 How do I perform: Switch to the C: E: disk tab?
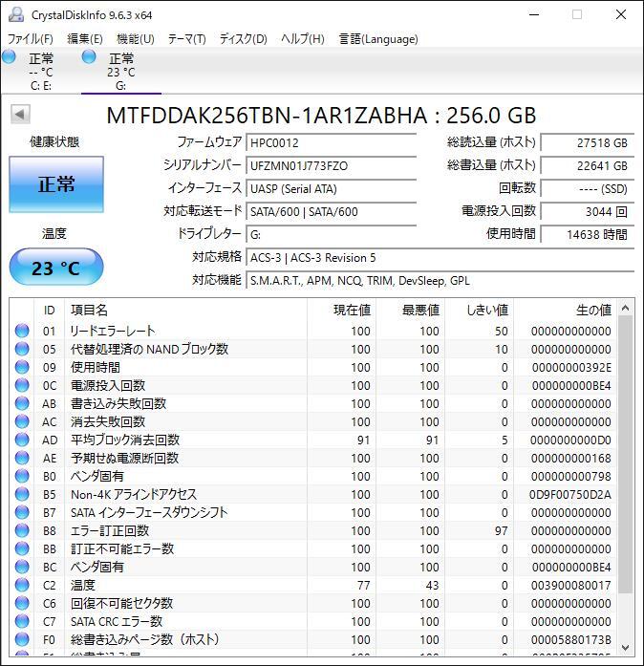tap(41, 71)
